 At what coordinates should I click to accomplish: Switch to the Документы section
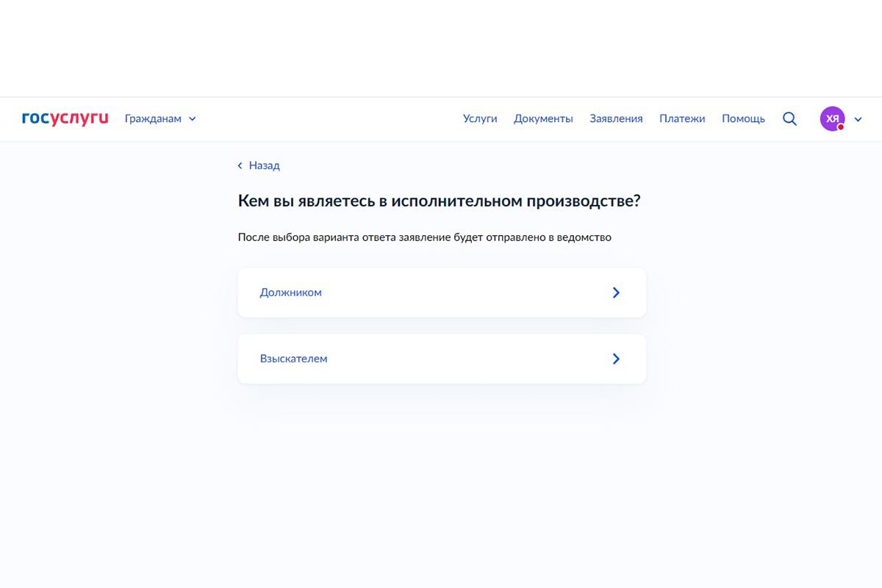pyautogui.click(x=543, y=118)
